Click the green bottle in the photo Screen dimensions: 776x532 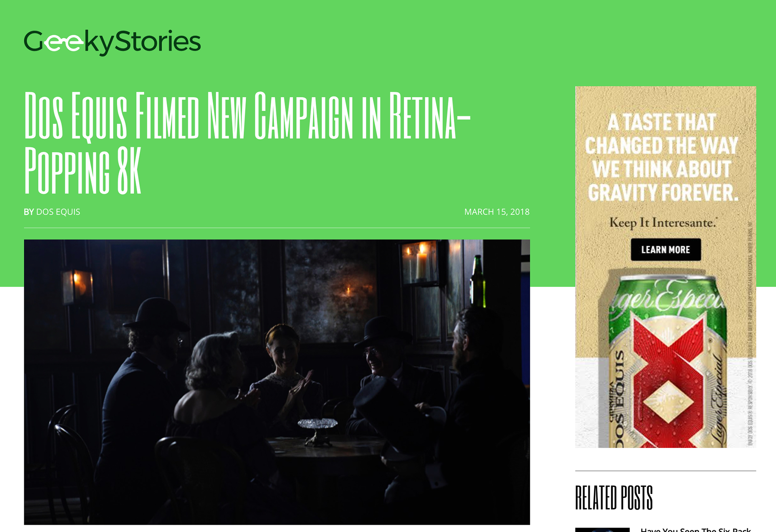point(478,281)
